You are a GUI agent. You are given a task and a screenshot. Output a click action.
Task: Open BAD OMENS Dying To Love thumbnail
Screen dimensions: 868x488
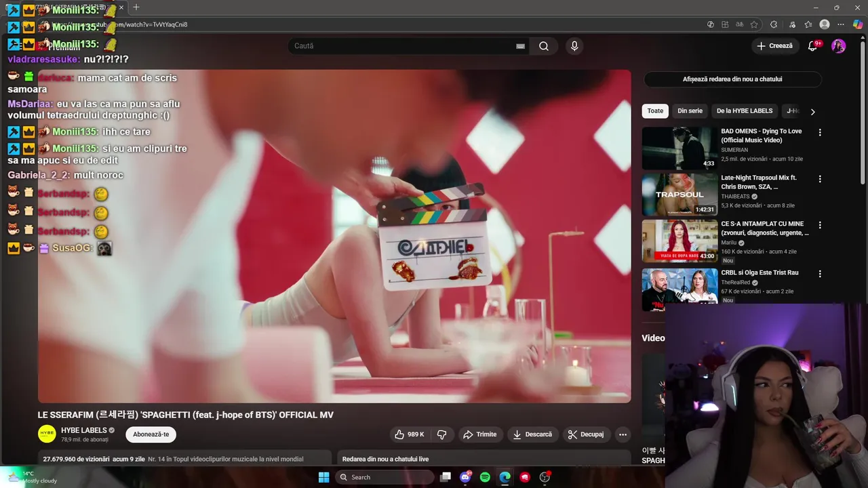(679, 148)
